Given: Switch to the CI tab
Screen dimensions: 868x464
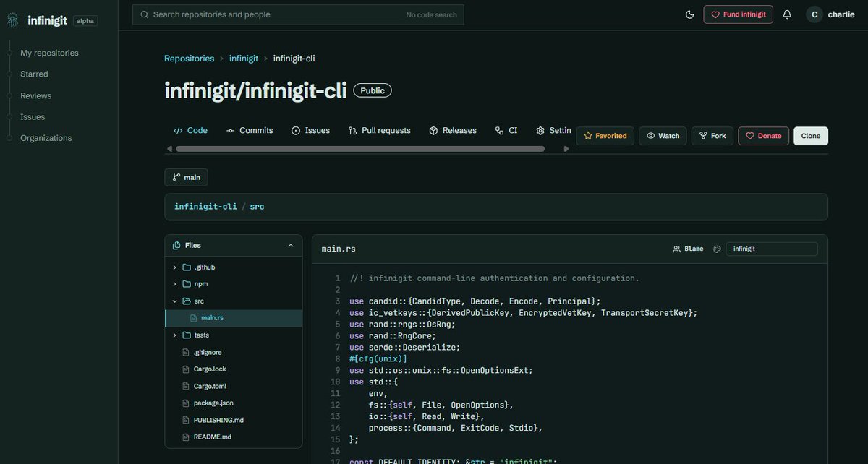Looking at the screenshot, I should coord(506,131).
